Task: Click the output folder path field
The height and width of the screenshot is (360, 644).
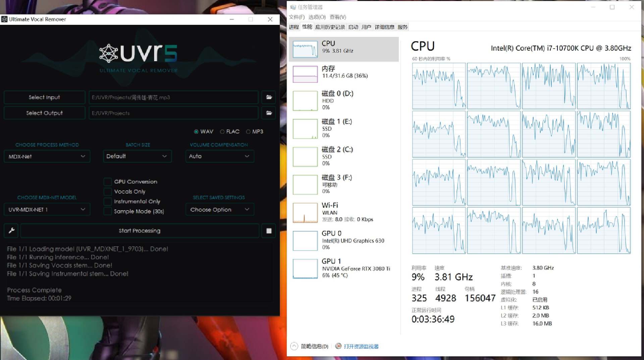Action: [173, 113]
